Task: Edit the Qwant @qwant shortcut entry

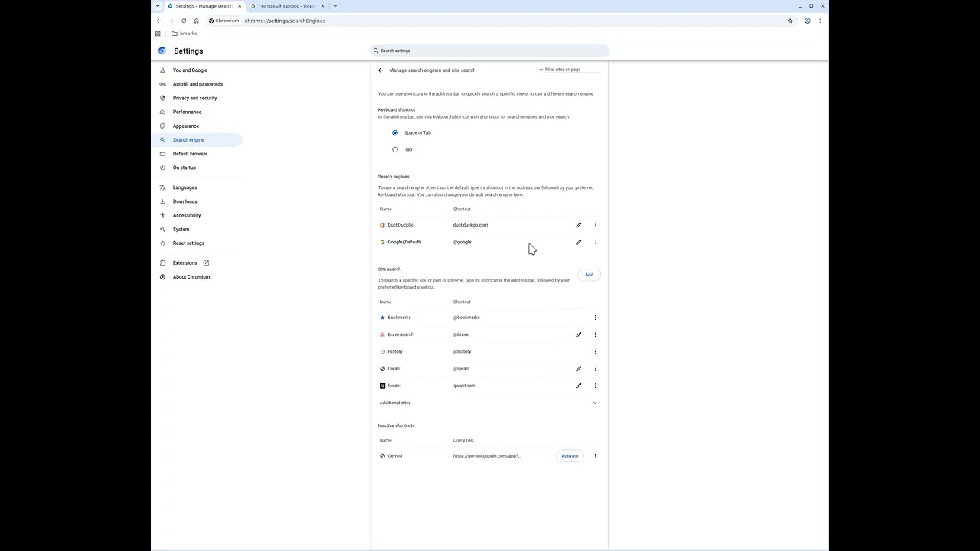Action: (579, 369)
